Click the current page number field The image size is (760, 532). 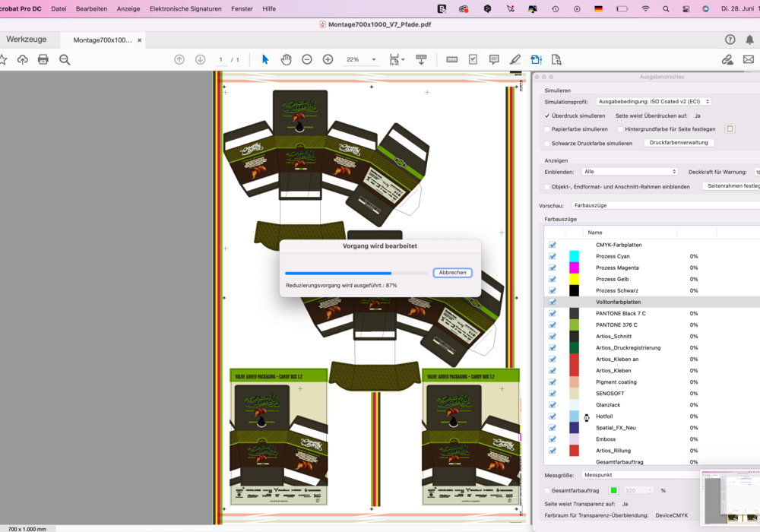[221, 59]
